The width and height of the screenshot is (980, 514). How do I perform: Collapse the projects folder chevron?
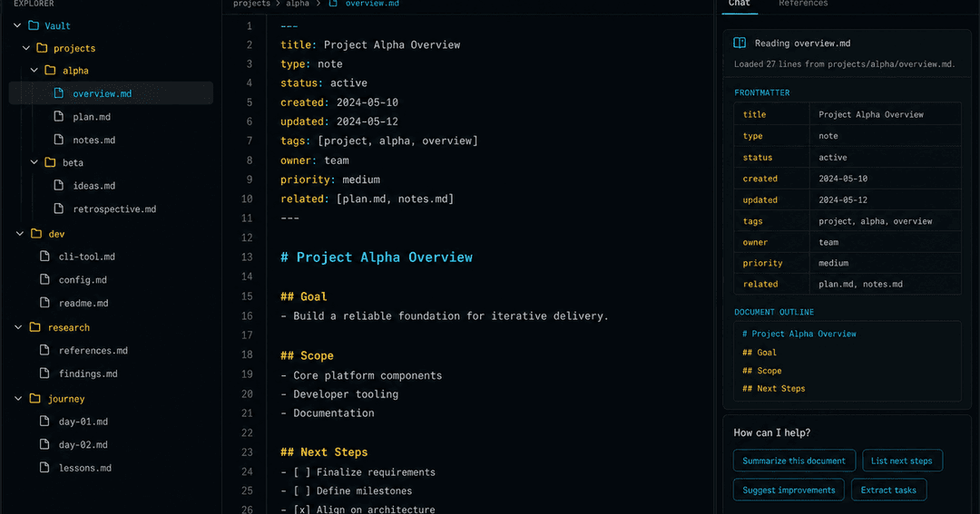click(26, 48)
